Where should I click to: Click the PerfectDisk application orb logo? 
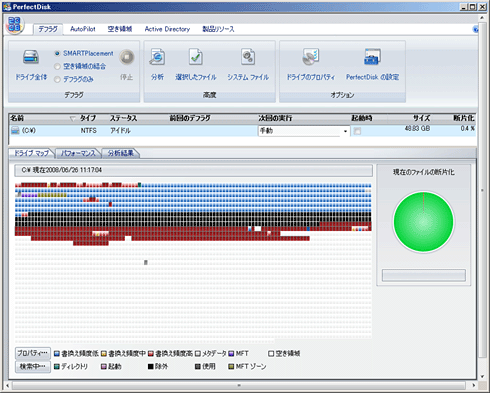14,25
